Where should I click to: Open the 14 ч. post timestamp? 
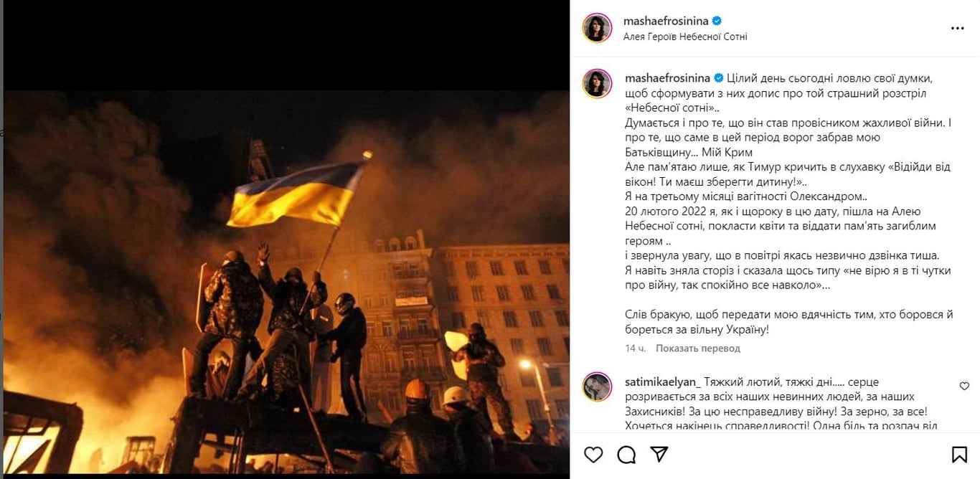click(635, 348)
